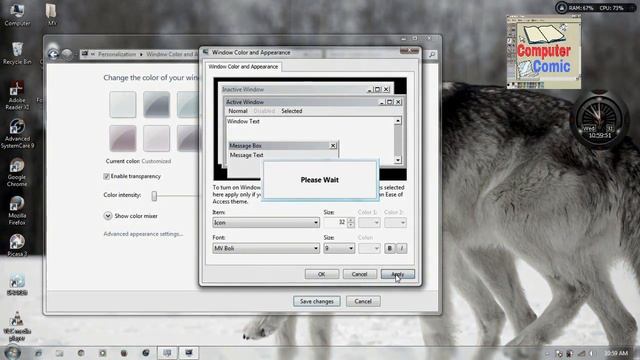
Task: Toggle Italic font style button
Action: pos(402,248)
